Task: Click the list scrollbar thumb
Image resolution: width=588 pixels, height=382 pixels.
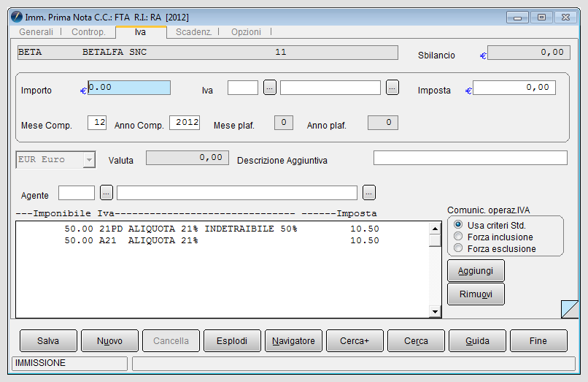Action: pos(435,241)
